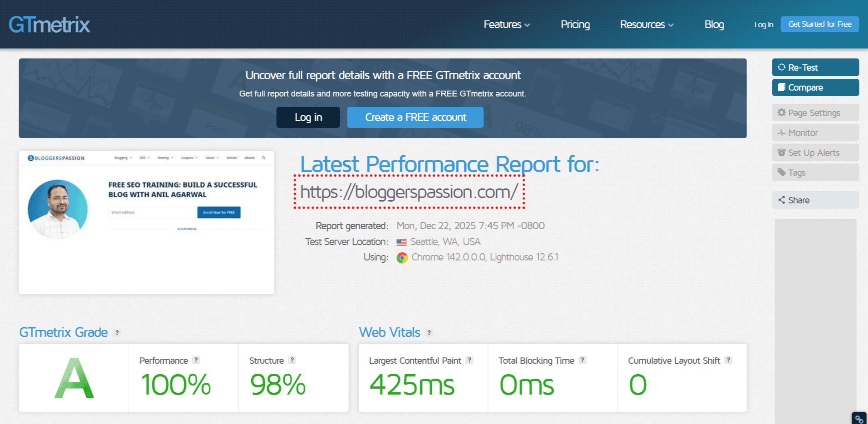Click the USA flag next to Seattle
The image size is (868, 424).
pyautogui.click(x=401, y=241)
